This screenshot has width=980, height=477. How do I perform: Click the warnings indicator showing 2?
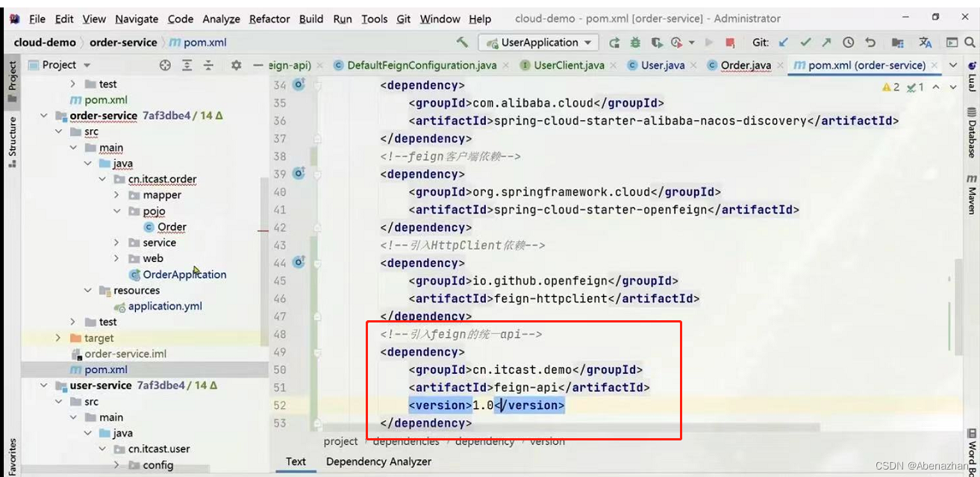(891, 87)
